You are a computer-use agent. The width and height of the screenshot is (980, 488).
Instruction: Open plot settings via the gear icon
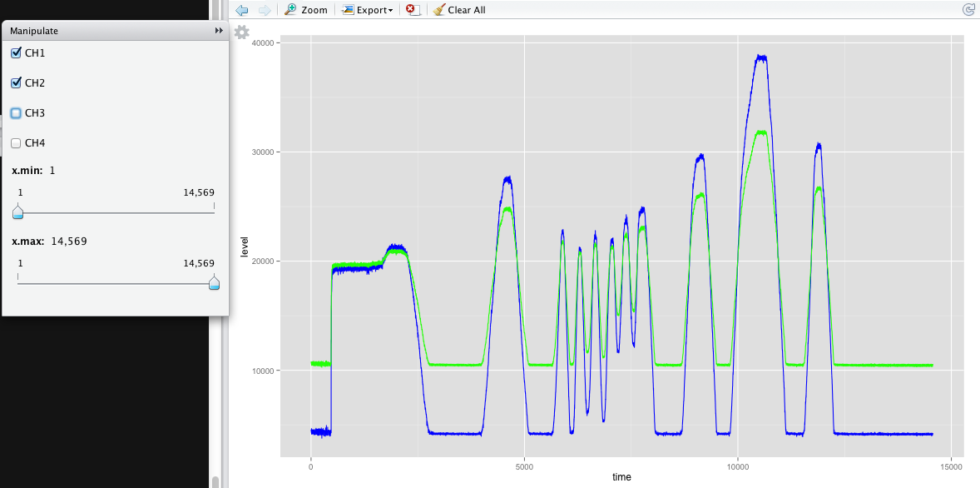(x=240, y=32)
